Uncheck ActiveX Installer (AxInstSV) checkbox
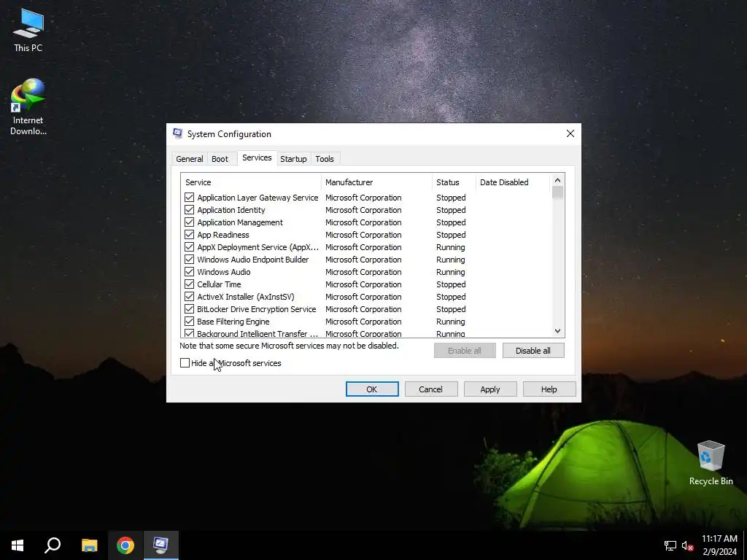This screenshot has height=560, width=747. pyautogui.click(x=189, y=296)
